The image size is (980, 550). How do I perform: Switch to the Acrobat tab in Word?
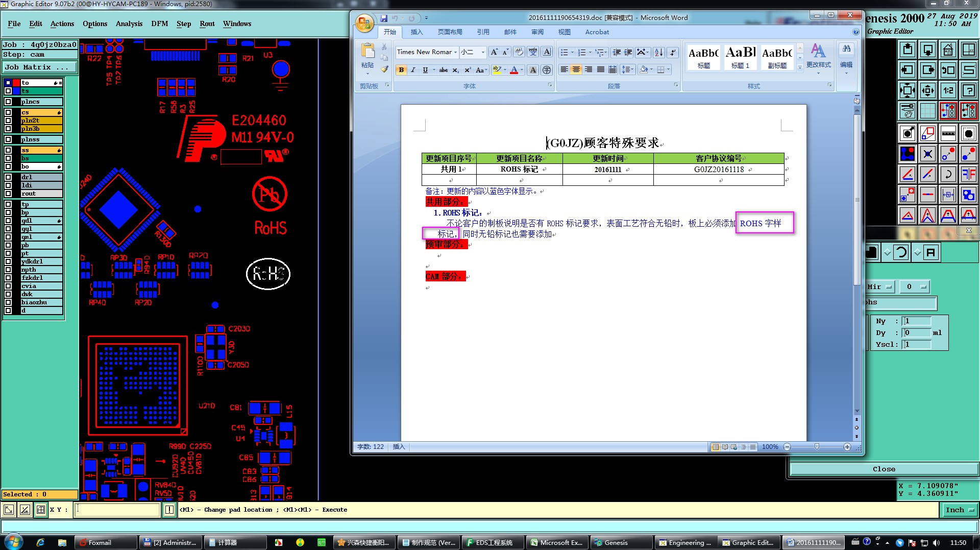597,32
